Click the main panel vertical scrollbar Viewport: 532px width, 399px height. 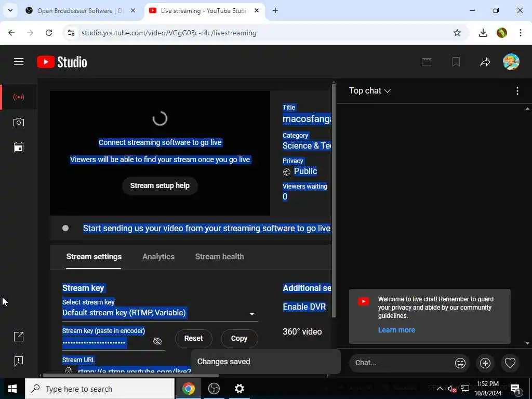click(334, 200)
